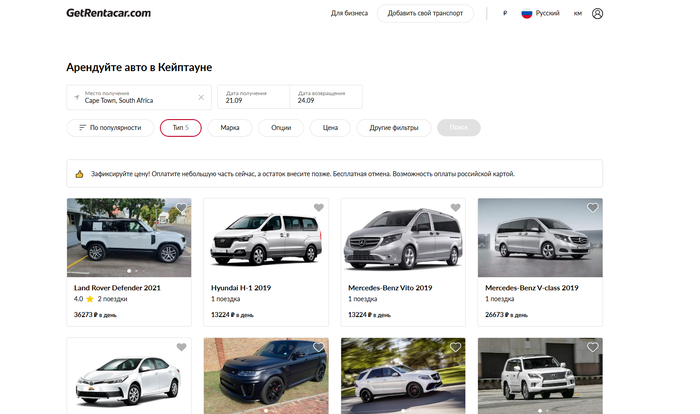The width and height of the screenshot is (700, 414).
Task: Click the Russian flag language icon
Action: [527, 14]
